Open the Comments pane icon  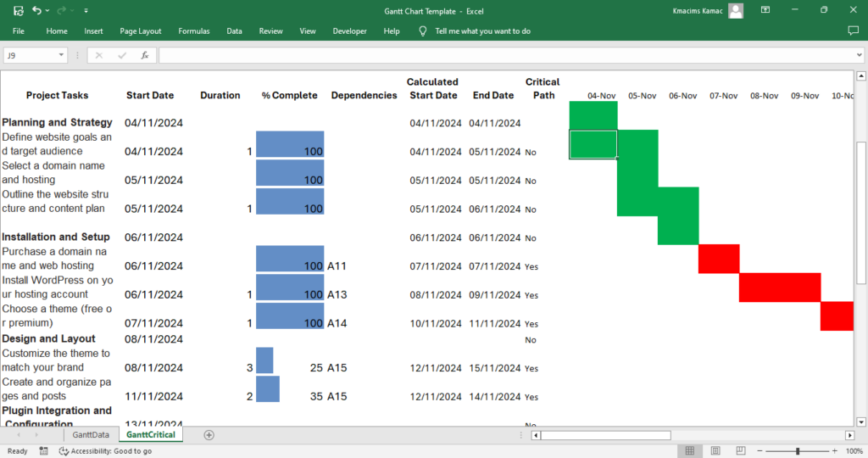pyautogui.click(x=853, y=31)
